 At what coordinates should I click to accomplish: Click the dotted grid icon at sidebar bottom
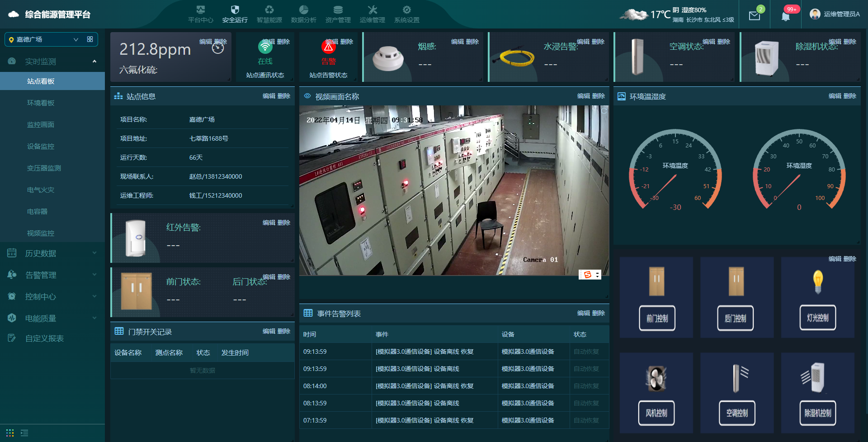10,433
